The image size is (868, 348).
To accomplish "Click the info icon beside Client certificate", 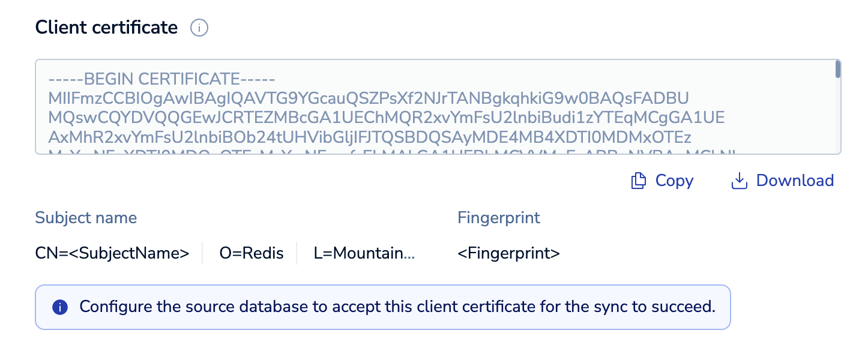I will (199, 28).
